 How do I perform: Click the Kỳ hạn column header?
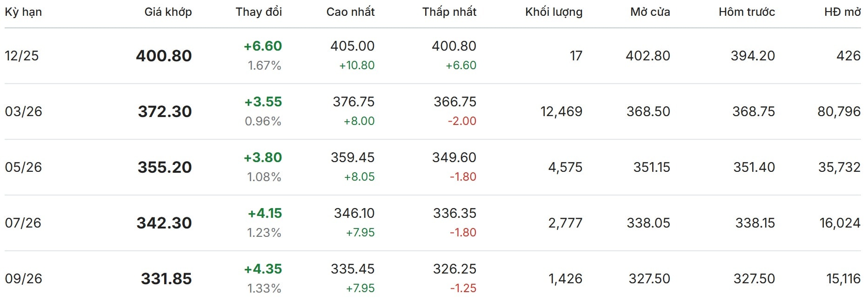pos(23,12)
